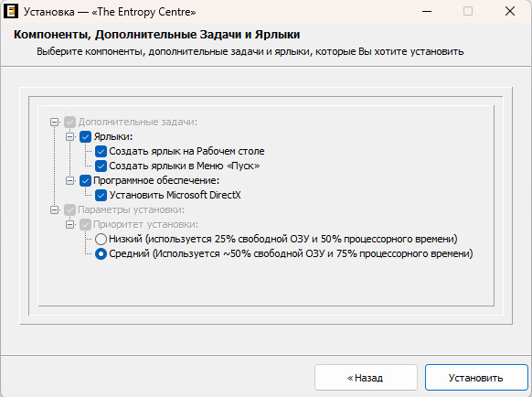Image resolution: width=532 pixels, height=397 pixels.
Task: Collapse 'Программное обеспечение:' tree node
Action: [69, 181]
